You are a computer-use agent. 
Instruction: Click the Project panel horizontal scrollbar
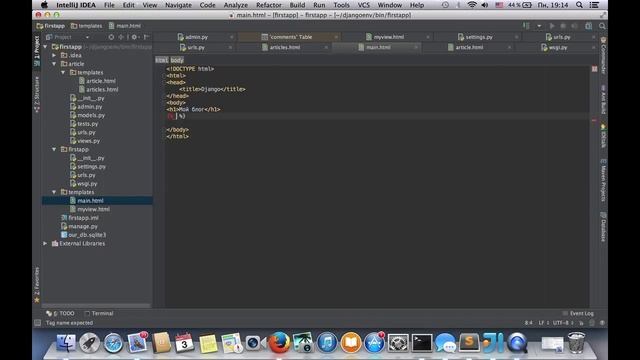point(96,305)
